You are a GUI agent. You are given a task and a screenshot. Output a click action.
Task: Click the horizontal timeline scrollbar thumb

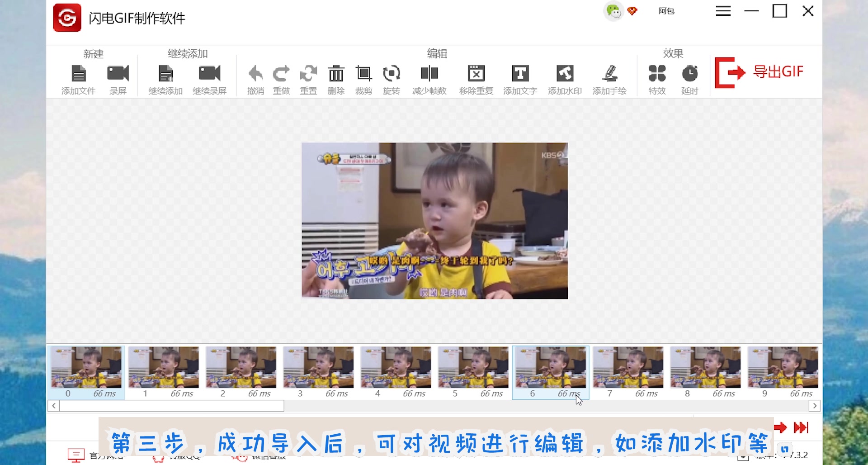tap(172, 406)
